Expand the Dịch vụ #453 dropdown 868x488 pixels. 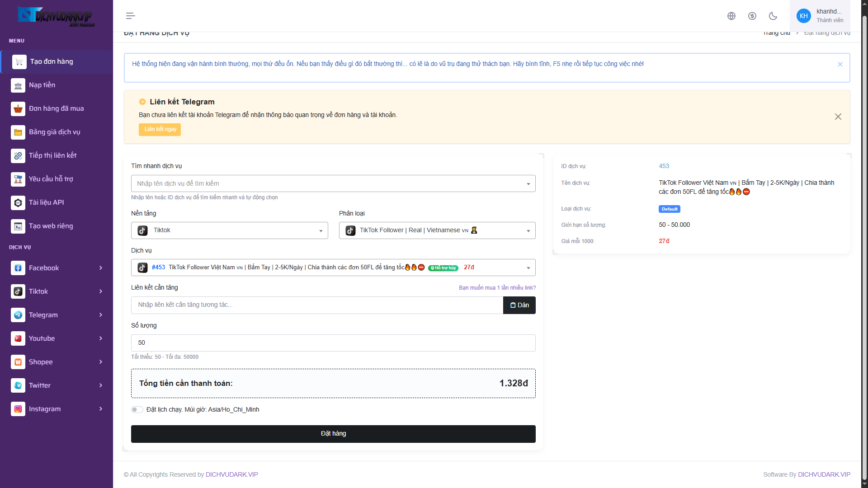coord(333,267)
